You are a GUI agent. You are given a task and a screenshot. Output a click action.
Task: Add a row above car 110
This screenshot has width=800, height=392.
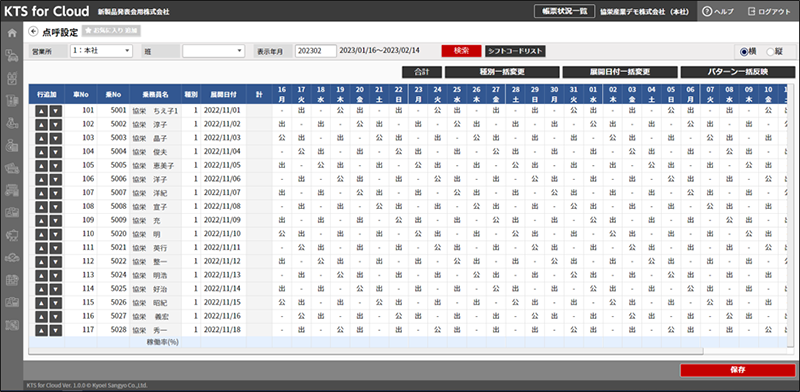41,234
